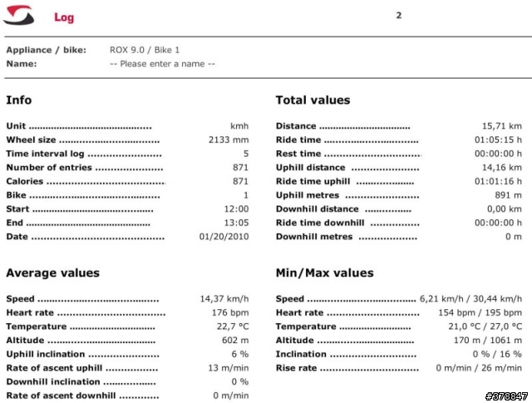Click the Ride time uphill value 01:01:16 h
The height and width of the screenshot is (403, 532).
[x=498, y=181]
